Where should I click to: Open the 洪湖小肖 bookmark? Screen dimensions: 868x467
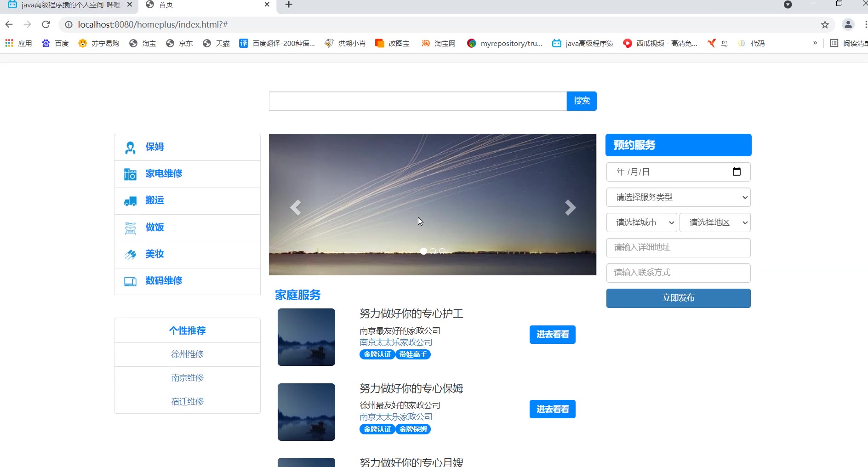(345, 43)
